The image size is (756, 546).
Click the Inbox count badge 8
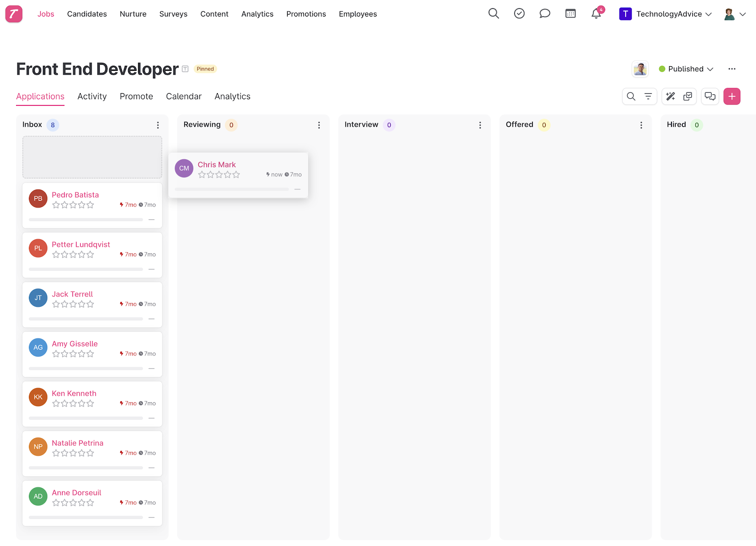53,125
